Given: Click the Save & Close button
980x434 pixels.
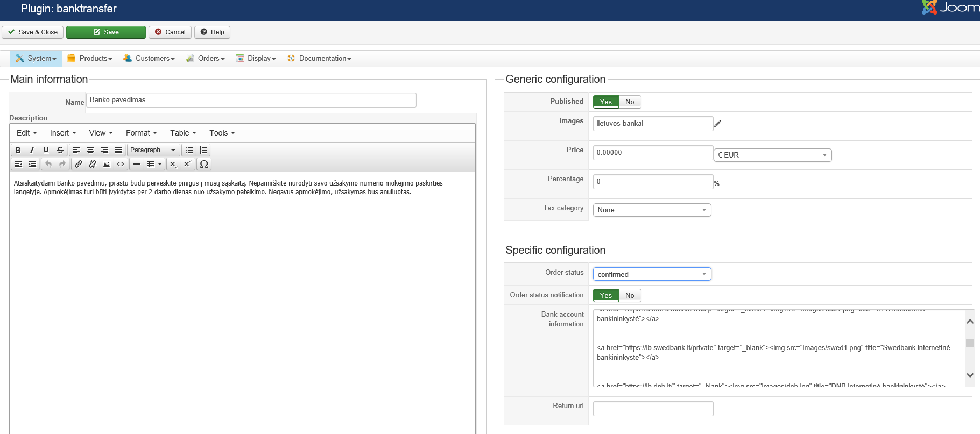Looking at the screenshot, I should (33, 32).
